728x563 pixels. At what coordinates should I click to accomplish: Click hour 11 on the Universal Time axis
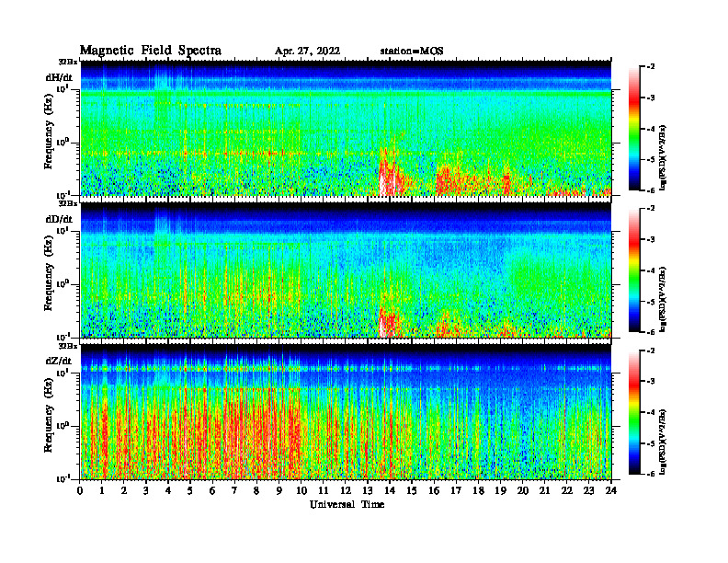coord(324,491)
